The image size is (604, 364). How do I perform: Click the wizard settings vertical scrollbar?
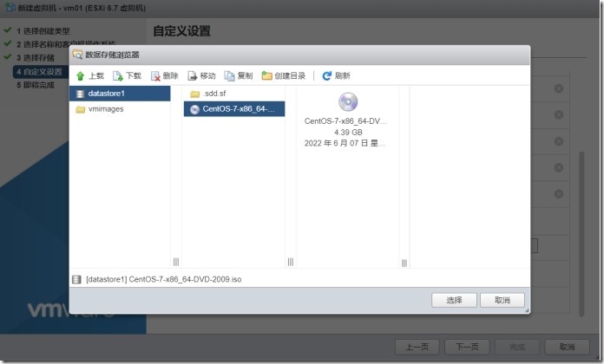point(581,233)
